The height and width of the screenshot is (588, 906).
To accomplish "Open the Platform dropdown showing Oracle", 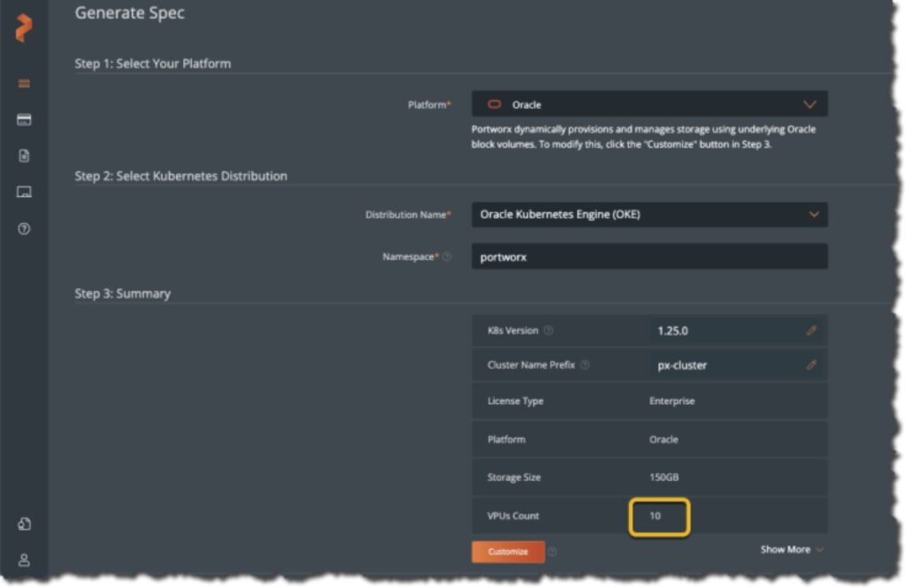I will 650,103.
